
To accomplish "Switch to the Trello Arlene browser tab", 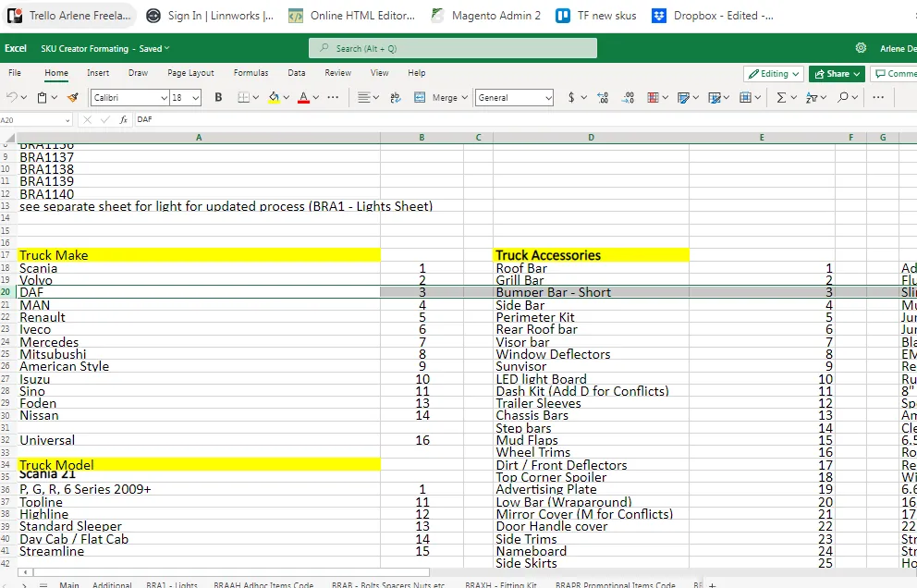I will 69,16.
